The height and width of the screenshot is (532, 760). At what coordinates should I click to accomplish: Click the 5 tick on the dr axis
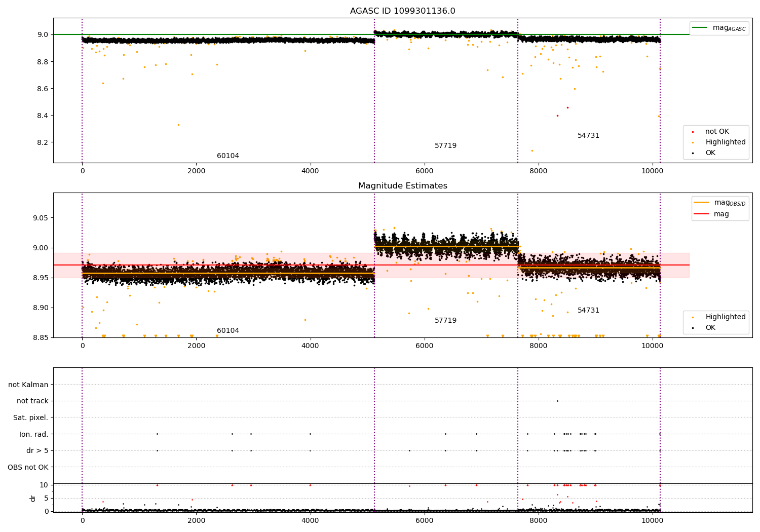47,498
